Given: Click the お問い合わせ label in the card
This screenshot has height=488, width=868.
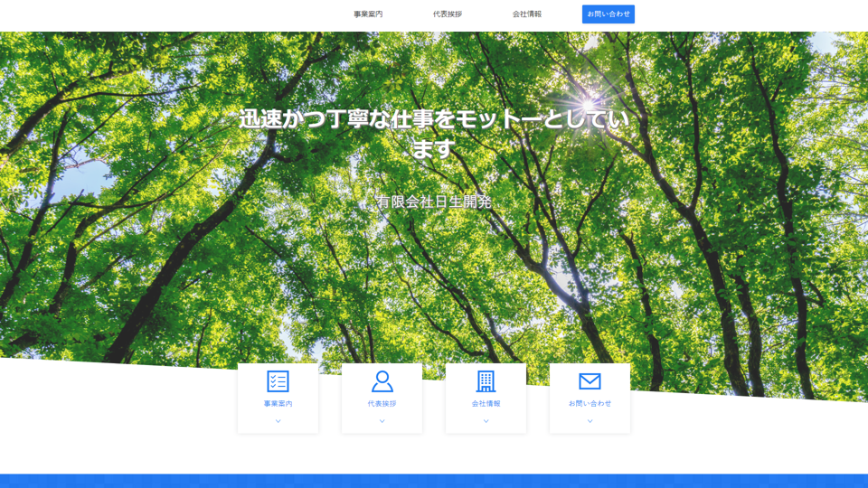Looking at the screenshot, I should 590,404.
